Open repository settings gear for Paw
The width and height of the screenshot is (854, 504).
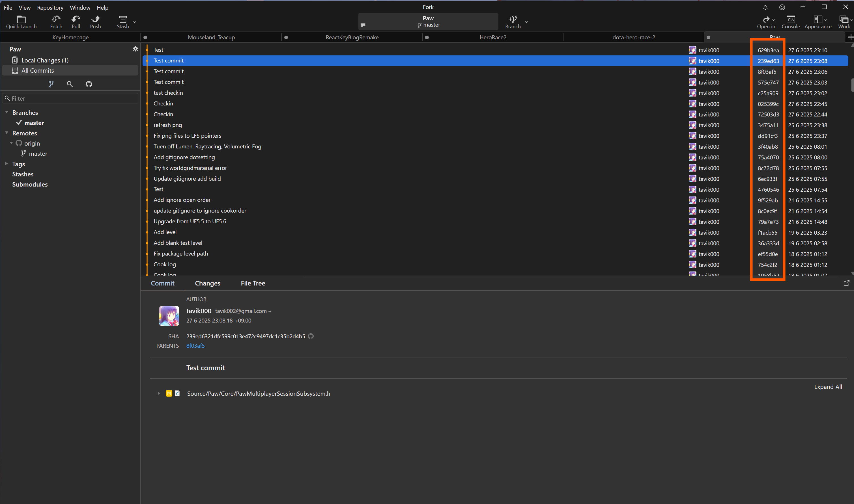(135, 49)
